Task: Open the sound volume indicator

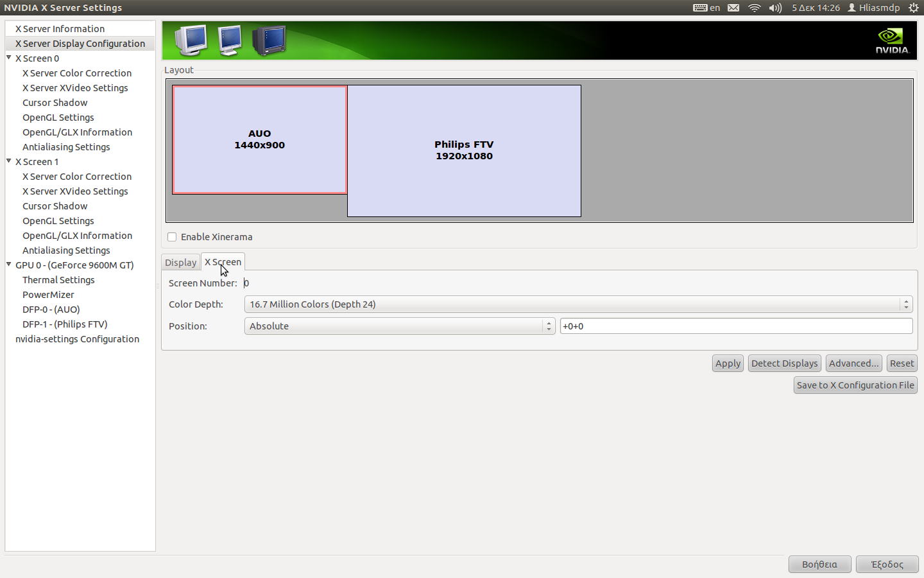Action: tap(775, 8)
